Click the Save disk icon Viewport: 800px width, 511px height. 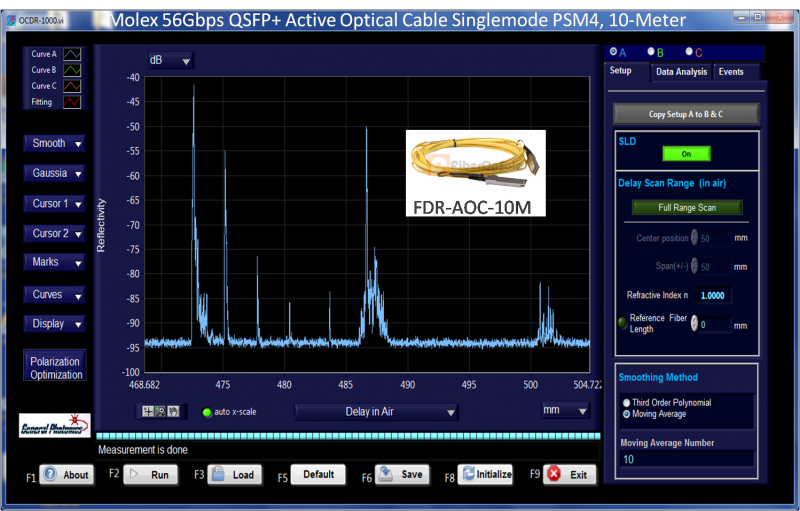386,474
